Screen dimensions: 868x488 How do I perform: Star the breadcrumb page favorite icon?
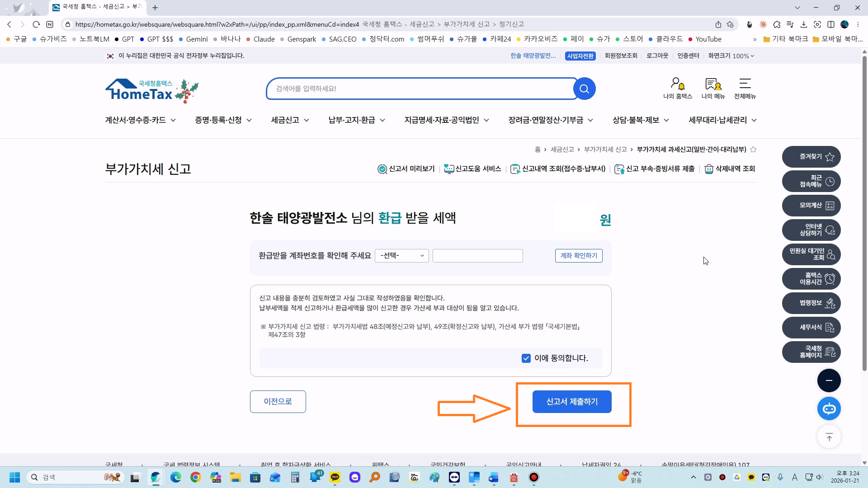click(753, 150)
